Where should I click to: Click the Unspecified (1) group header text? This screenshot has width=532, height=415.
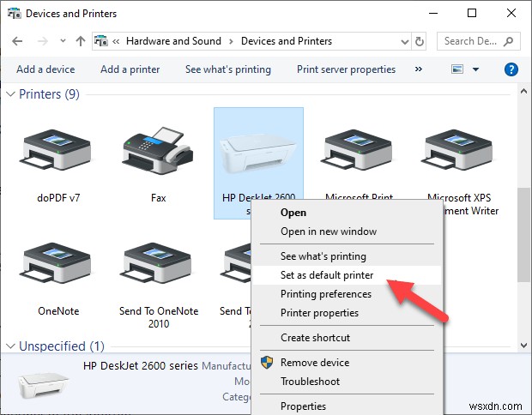[62, 346]
